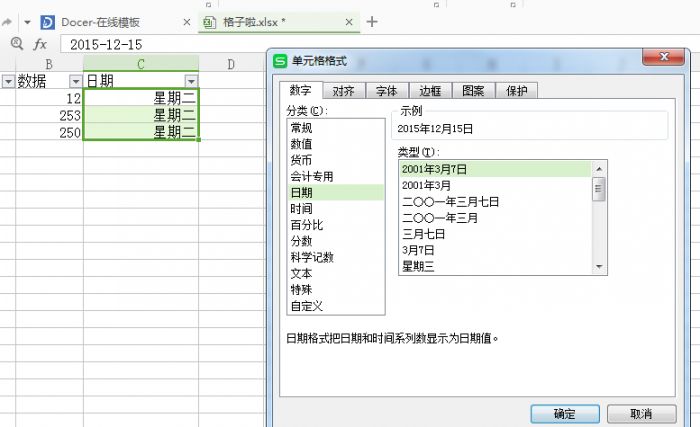Select 分数 category
The image size is (700, 427).
tap(336, 241)
